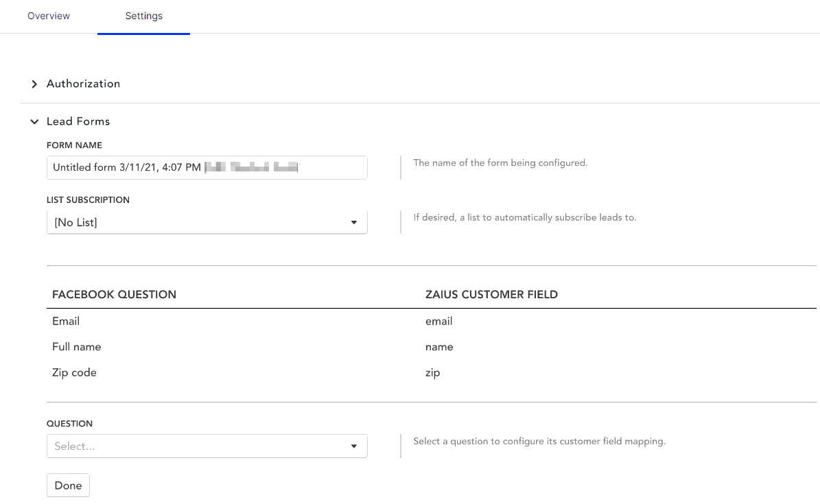
Task: Click the List Subscription caret arrow
Action: 354,222
